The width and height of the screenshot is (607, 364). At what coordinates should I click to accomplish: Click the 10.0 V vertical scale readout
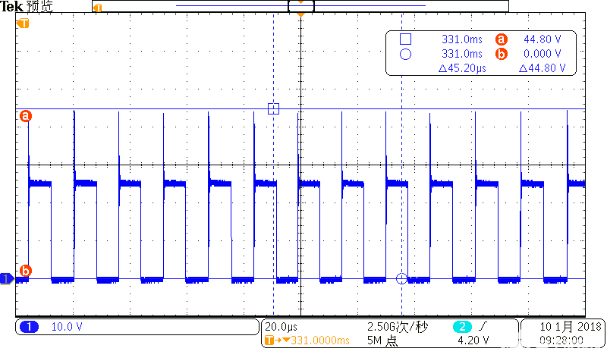point(67,327)
